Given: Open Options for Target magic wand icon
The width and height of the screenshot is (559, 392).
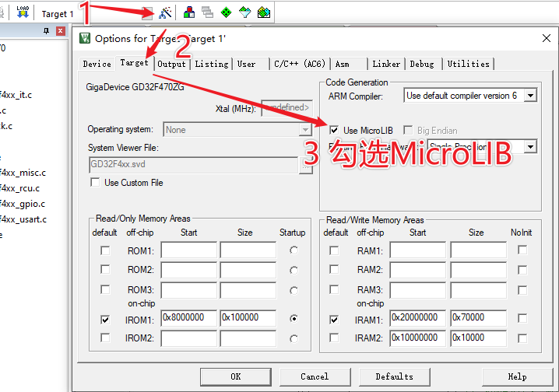Looking at the screenshot, I should click(165, 12).
